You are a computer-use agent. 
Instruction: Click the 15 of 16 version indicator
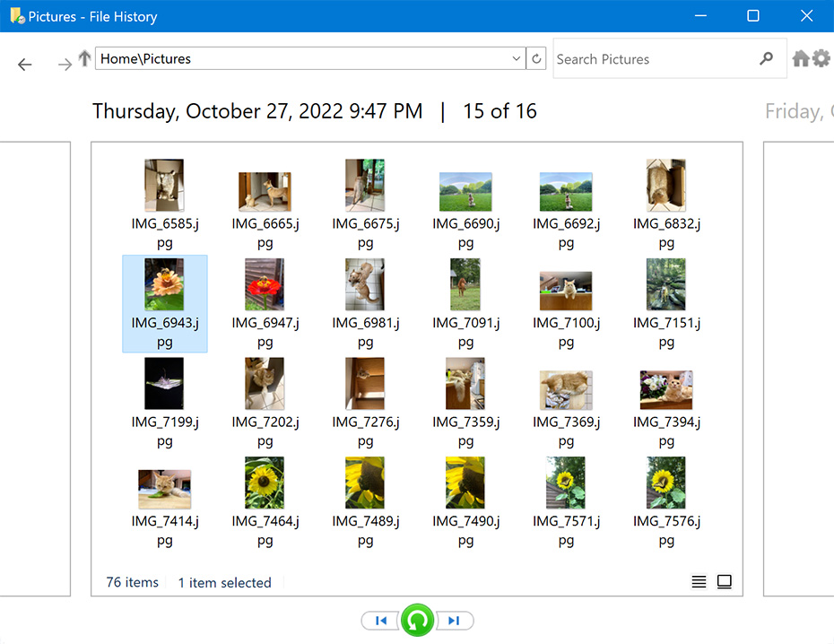(x=500, y=111)
